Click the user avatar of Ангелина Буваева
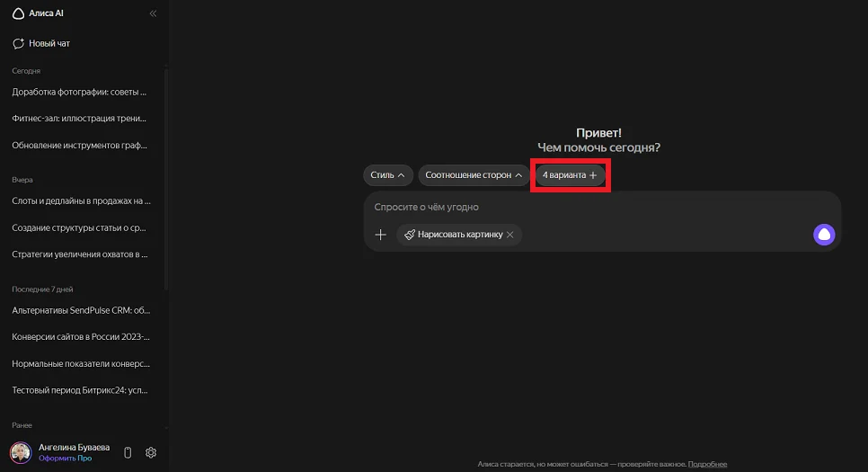Viewport: 868px width, 472px height. coord(20,452)
